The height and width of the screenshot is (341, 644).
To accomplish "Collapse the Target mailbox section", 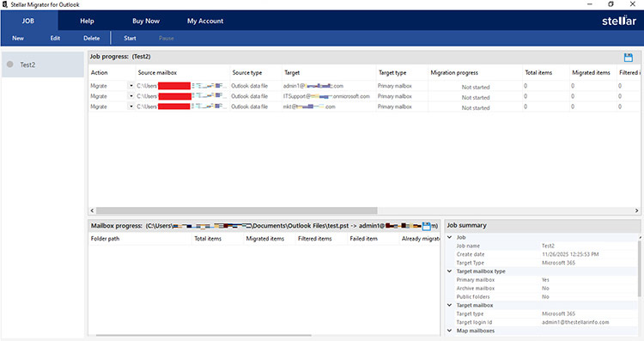I will [449, 305].
